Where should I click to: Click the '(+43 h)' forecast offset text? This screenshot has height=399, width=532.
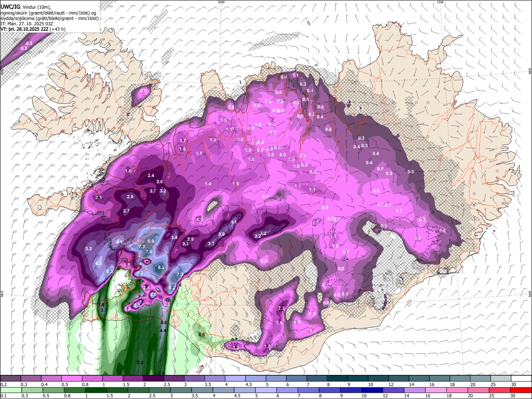(x=57, y=30)
